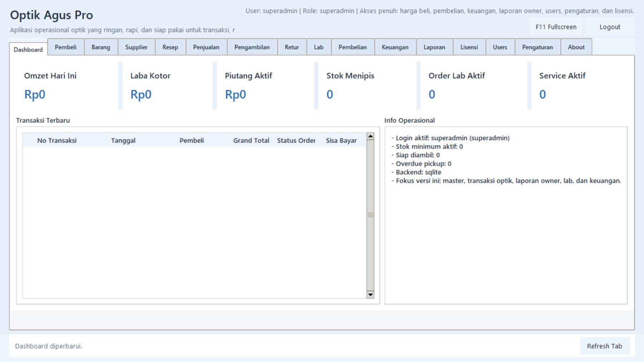
Task: Sort by the Grand Total column header
Action: coord(251,140)
